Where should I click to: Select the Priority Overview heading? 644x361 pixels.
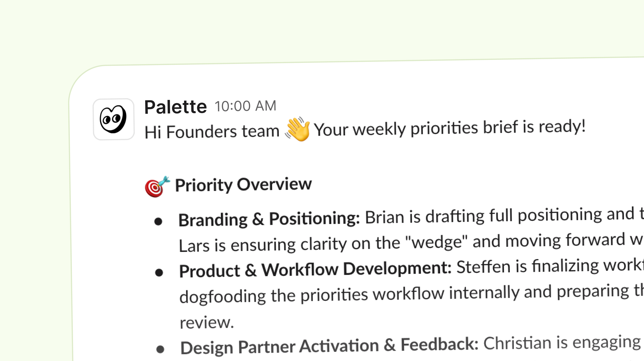243,185
